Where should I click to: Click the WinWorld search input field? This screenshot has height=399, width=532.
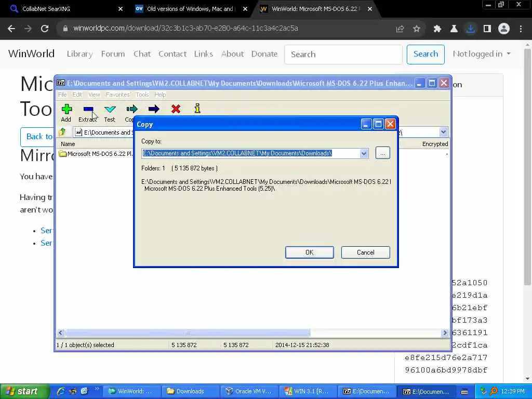(343, 54)
